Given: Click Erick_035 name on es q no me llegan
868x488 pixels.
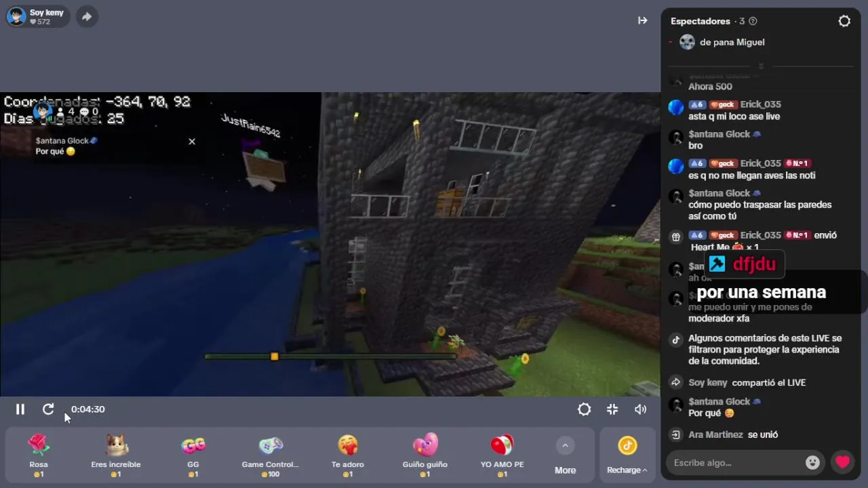Looking at the screenshot, I should coord(760,163).
